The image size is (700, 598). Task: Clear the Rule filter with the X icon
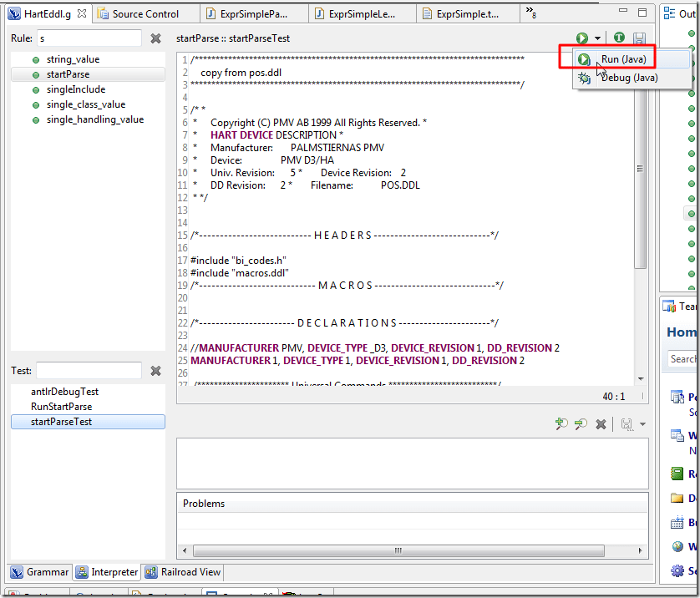pyautogui.click(x=155, y=38)
